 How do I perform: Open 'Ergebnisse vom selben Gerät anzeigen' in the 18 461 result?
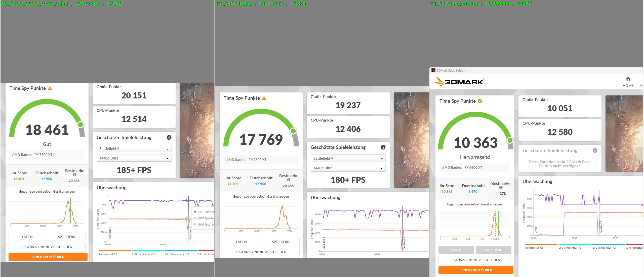click(47, 191)
